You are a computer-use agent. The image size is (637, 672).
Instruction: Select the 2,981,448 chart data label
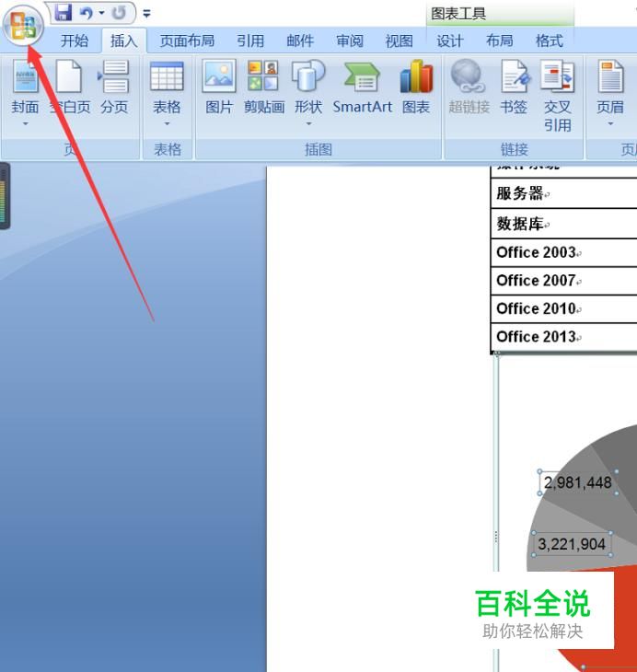[578, 482]
